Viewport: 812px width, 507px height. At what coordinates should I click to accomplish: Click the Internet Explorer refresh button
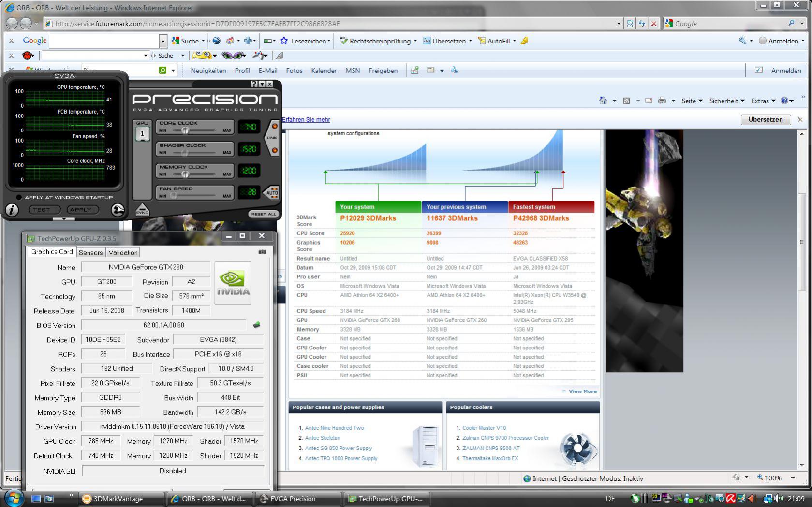pos(642,23)
